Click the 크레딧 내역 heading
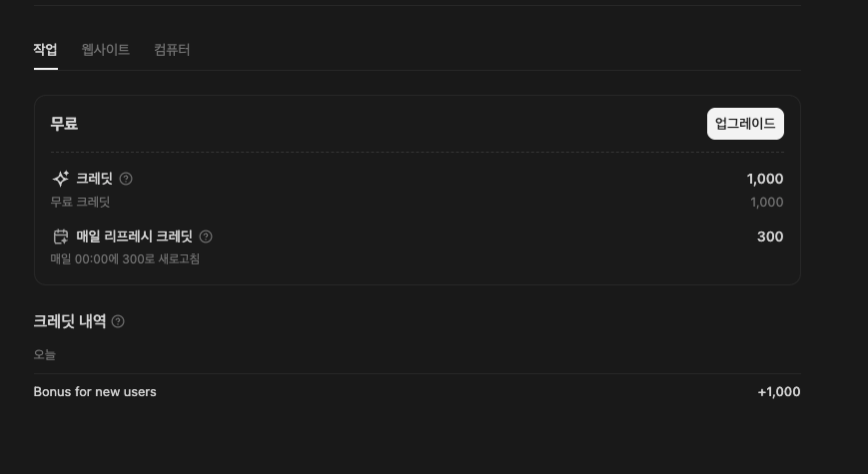The width and height of the screenshot is (868, 474). click(70, 320)
